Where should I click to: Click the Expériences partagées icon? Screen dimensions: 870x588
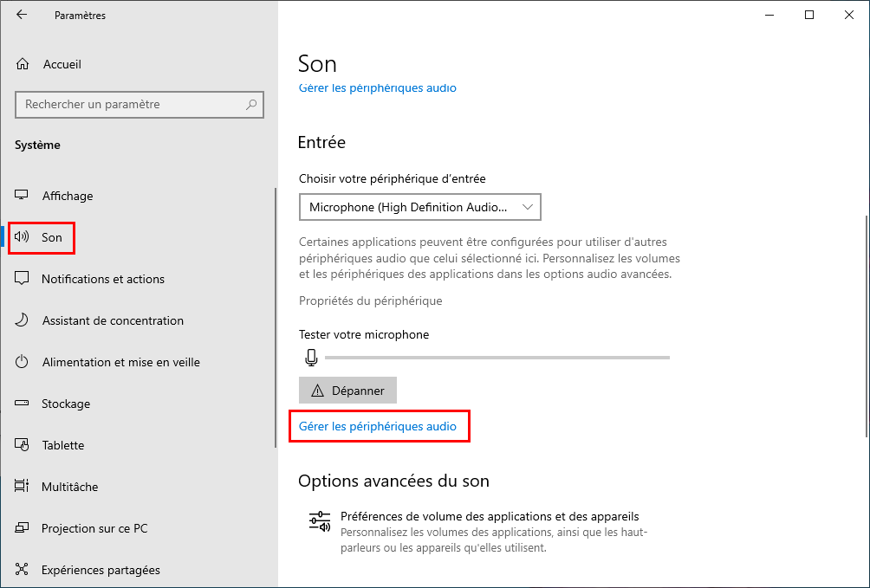(22, 569)
